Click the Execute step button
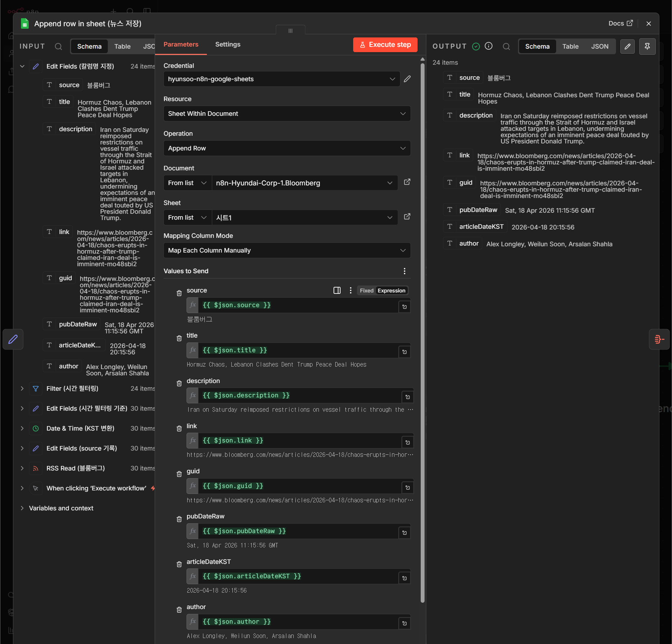The height and width of the screenshot is (644, 672). (x=385, y=45)
